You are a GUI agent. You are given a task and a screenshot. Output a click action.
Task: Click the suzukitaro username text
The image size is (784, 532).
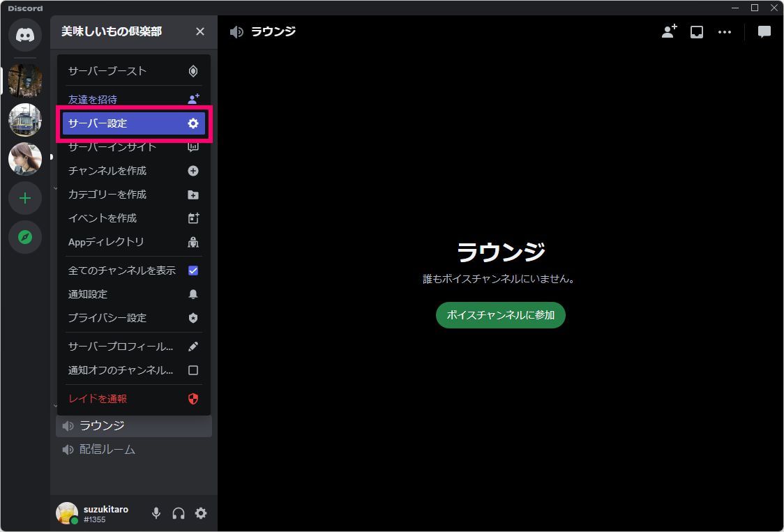click(x=106, y=509)
